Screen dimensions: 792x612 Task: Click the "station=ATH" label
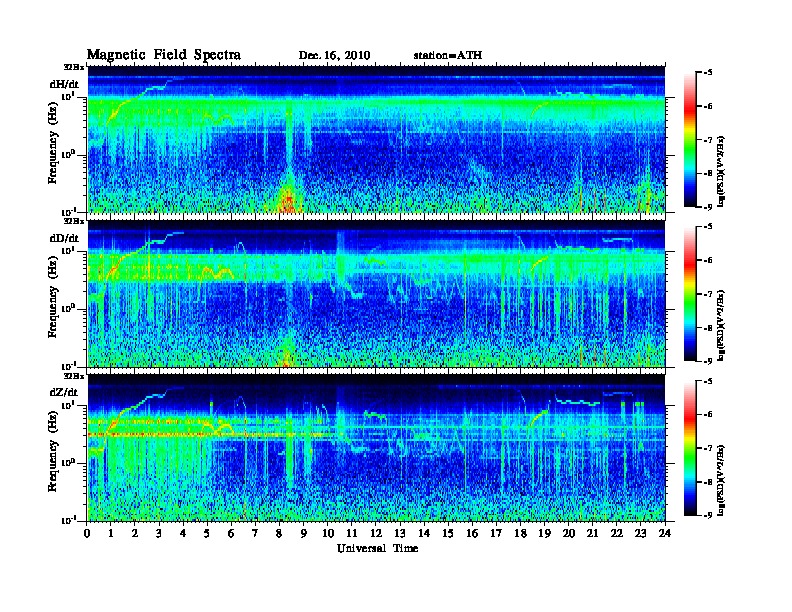coord(448,55)
